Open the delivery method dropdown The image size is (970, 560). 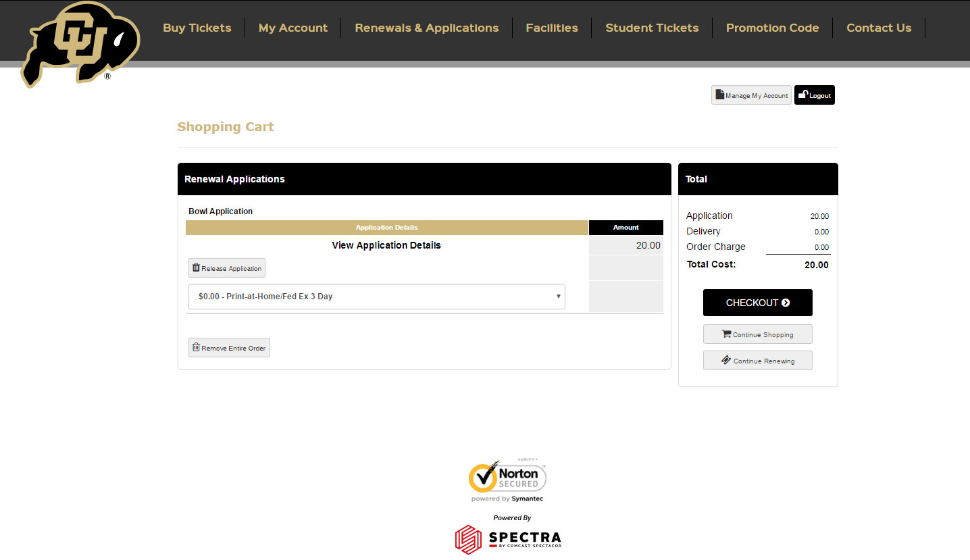click(376, 297)
